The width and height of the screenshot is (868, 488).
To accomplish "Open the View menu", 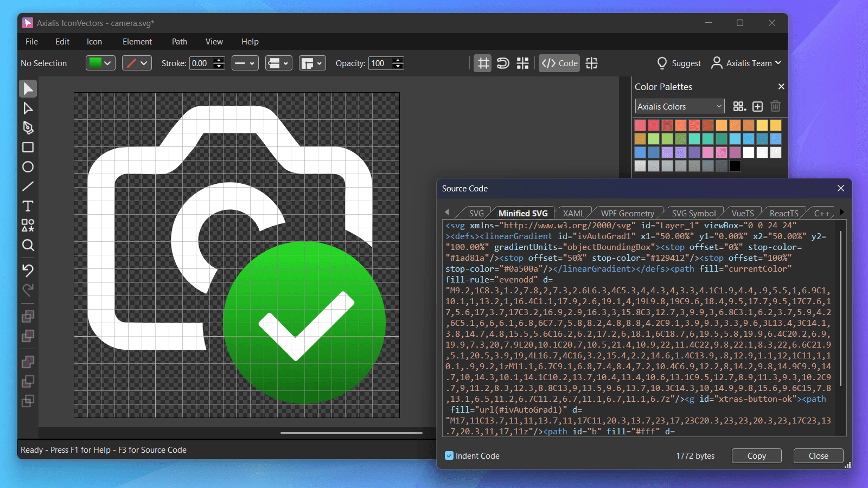I will tap(214, 42).
